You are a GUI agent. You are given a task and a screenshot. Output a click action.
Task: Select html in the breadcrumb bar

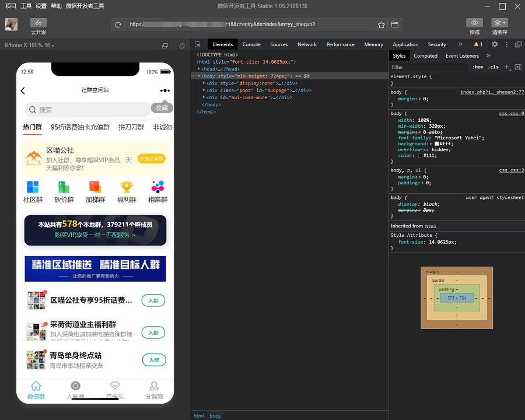(x=198, y=416)
